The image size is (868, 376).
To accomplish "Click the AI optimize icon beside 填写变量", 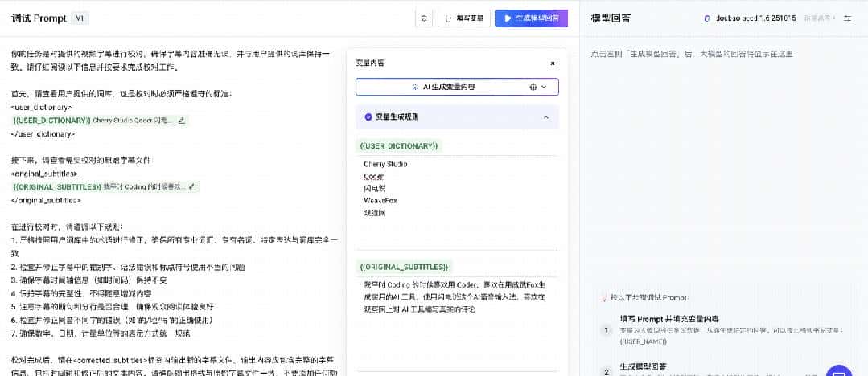I will point(424,18).
